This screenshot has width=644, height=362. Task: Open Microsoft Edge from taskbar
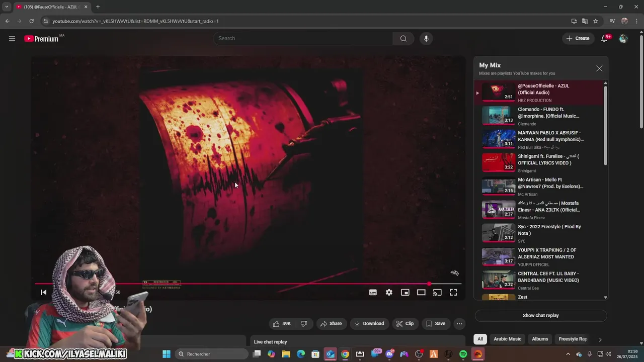(301, 354)
